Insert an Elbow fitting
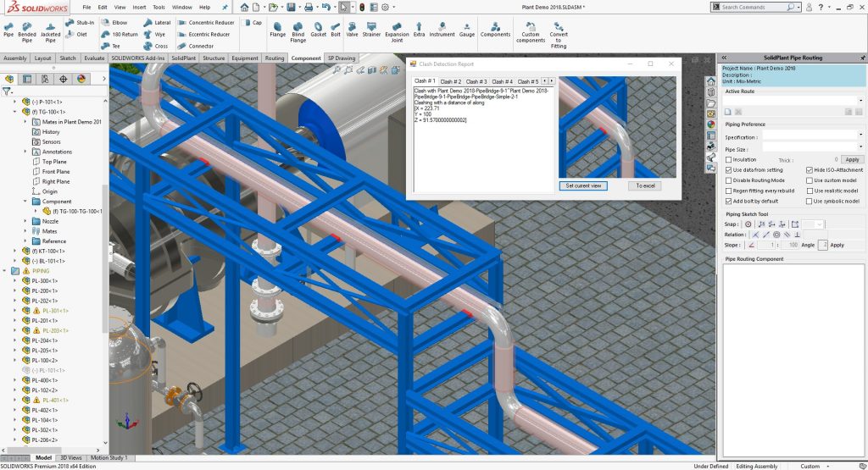The width and height of the screenshot is (868, 470). click(114, 23)
